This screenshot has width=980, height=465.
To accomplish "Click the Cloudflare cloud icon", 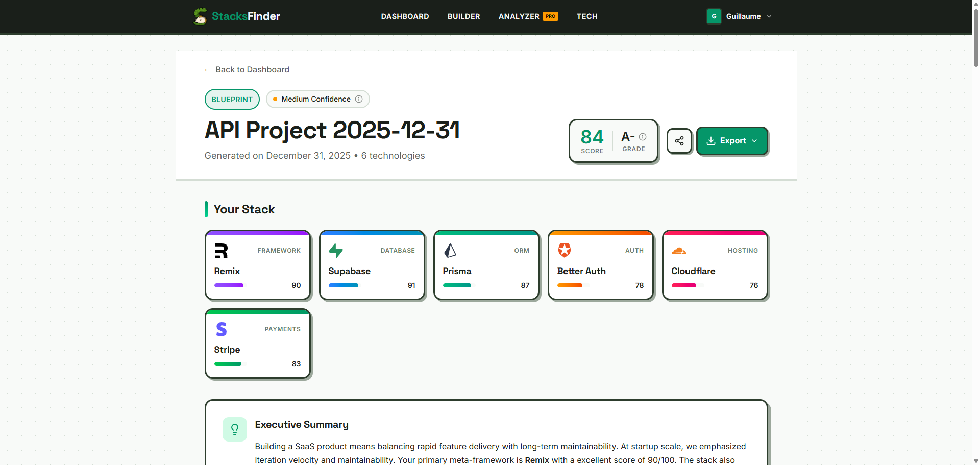I will (x=679, y=251).
